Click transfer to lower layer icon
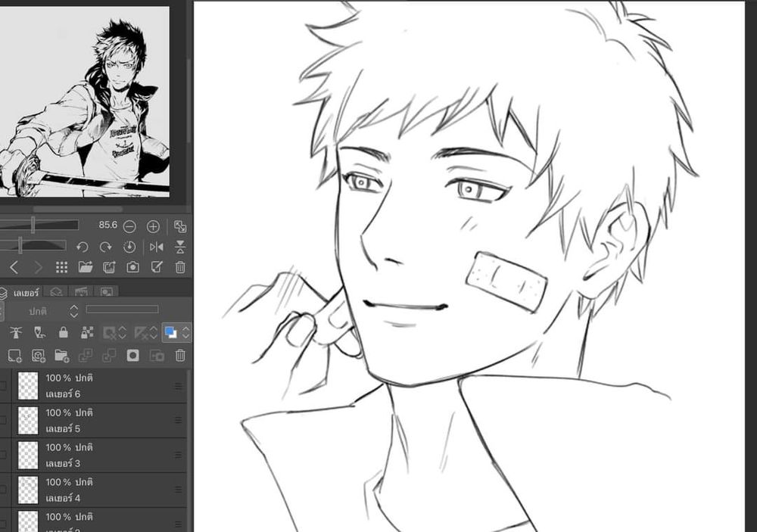The width and height of the screenshot is (757, 532). (x=86, y=356)
